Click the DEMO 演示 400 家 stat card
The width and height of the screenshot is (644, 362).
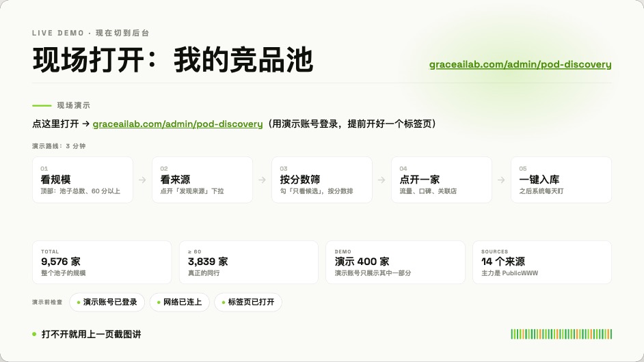click(x=396, y=262)
